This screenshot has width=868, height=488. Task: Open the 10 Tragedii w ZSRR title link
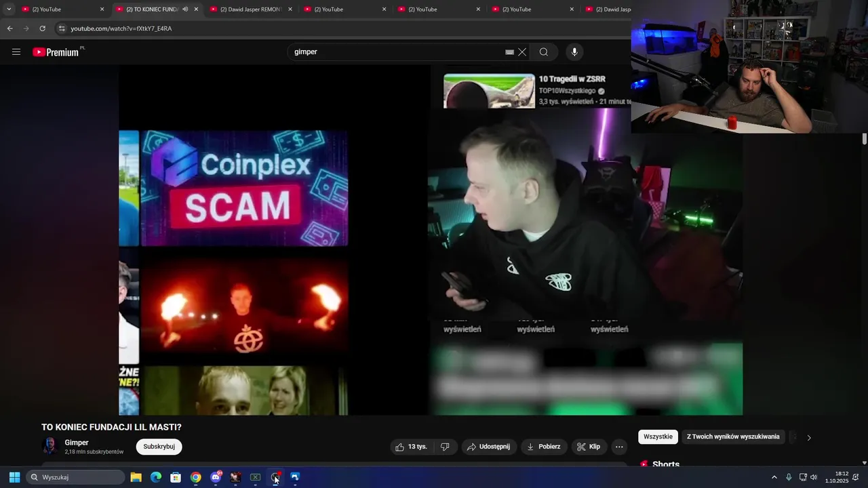572,79
